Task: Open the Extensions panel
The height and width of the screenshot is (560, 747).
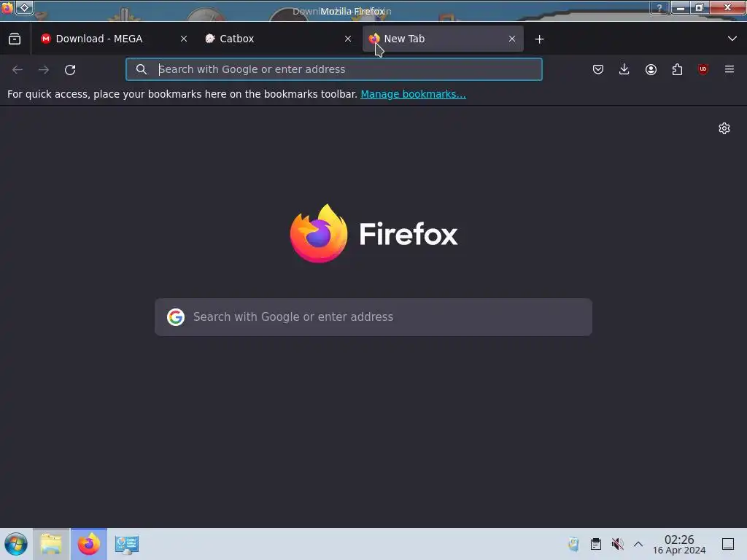Action: (677, 69)
